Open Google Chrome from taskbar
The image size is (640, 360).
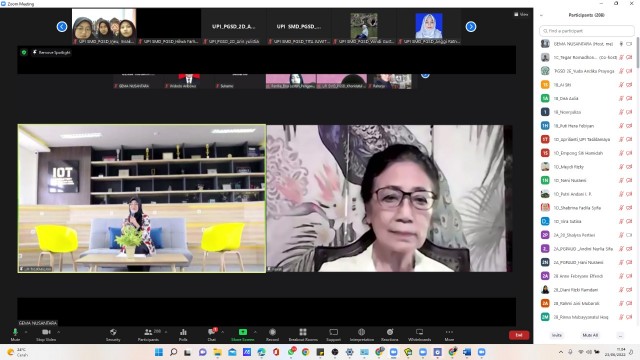tap(305, 352)
